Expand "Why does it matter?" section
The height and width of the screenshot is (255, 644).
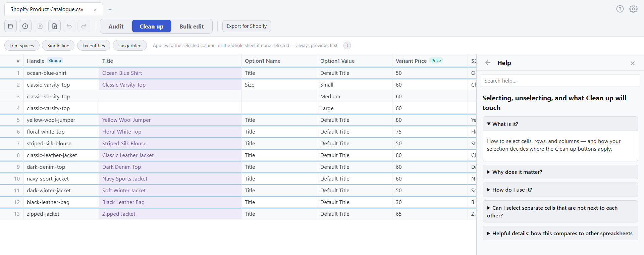[x=560, y=172]
